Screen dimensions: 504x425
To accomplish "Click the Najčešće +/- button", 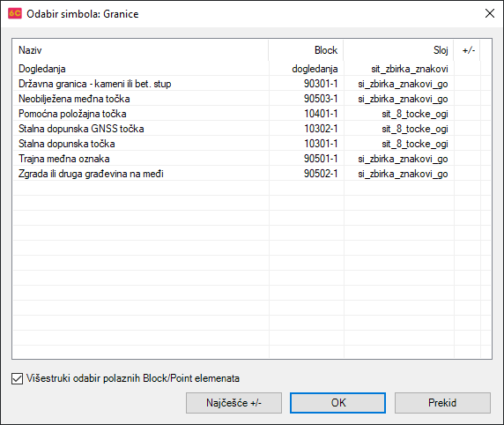I will pyautogui.click(x=233, y=403).
